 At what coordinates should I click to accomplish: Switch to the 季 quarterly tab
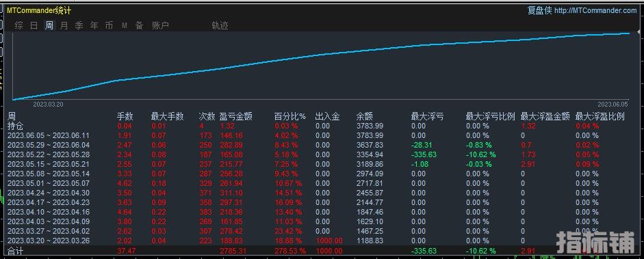coord(79,26)
